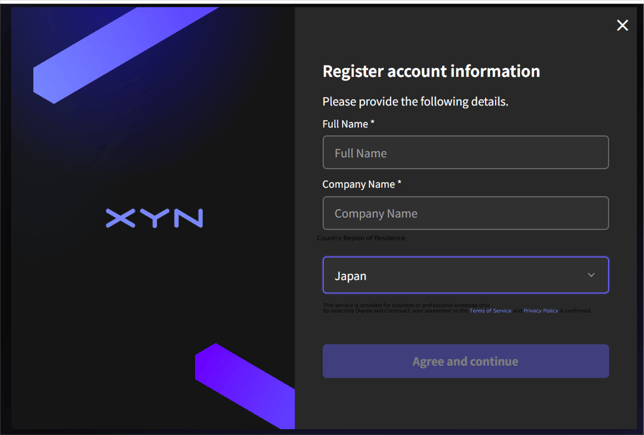Click the 'Full Name *' field label

(x=348, y=124)
